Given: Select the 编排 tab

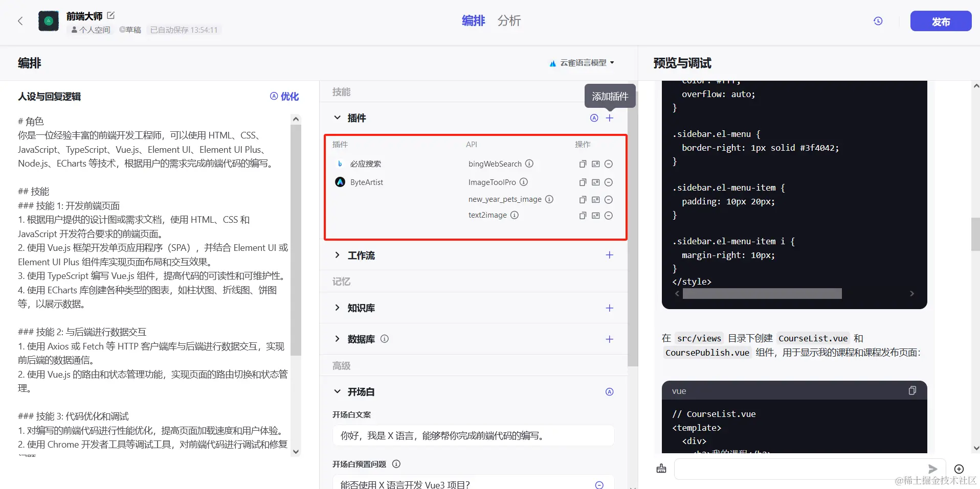Looking at the screenshot, I should point(472,21).
